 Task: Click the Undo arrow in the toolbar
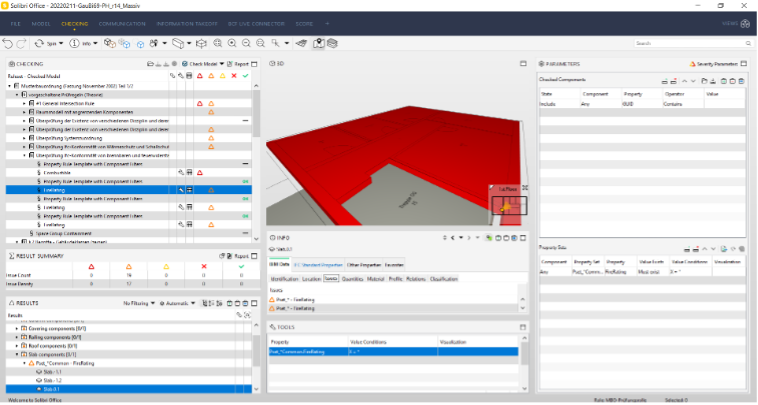pyautogui.click(x=8, y=44)
